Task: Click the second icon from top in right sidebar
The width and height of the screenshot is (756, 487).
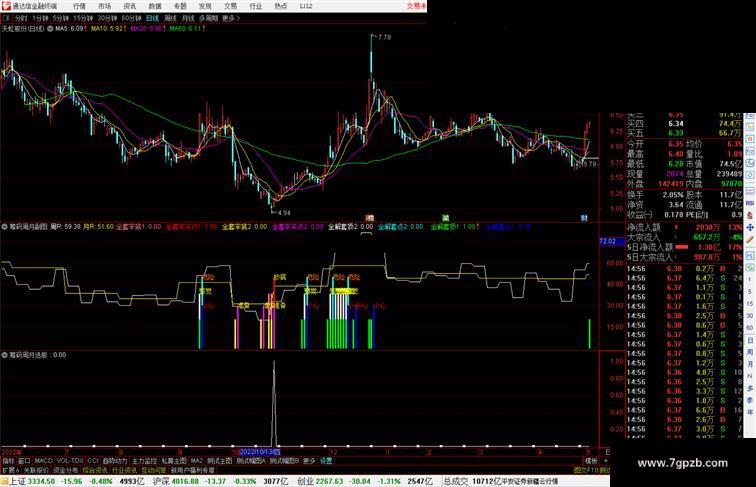Action: pos(750,127)
